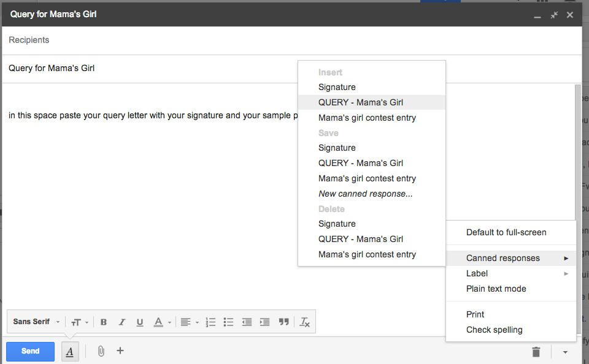Increase the indent level
Viewport: 589px width, 364px height.
point(265,322)
